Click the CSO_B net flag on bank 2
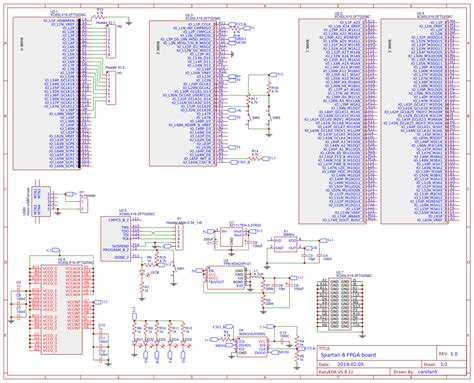 point(240,162)
